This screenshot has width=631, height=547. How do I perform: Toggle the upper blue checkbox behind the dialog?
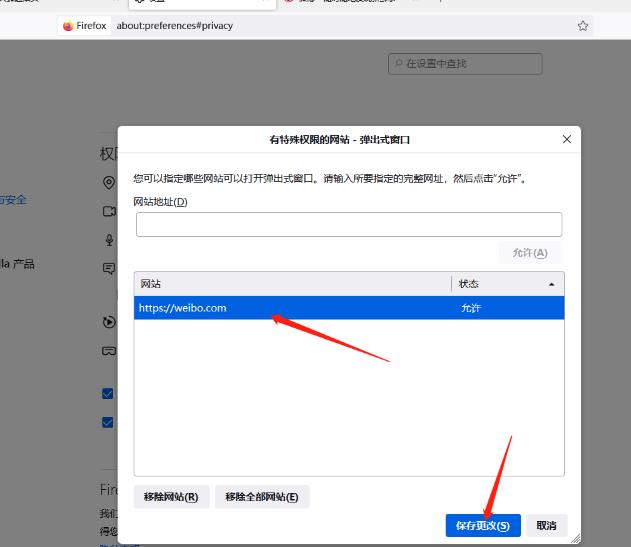(x=107, y=393)
